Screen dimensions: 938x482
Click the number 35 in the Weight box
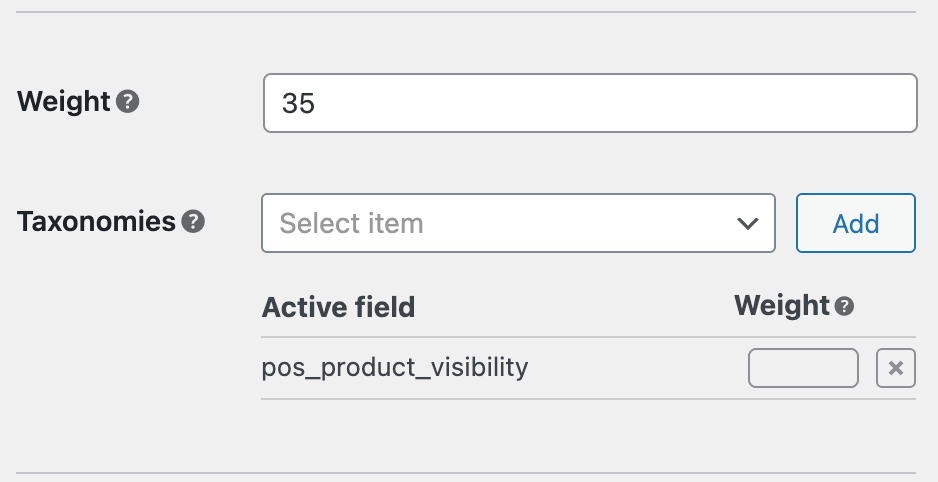(299, 103)
